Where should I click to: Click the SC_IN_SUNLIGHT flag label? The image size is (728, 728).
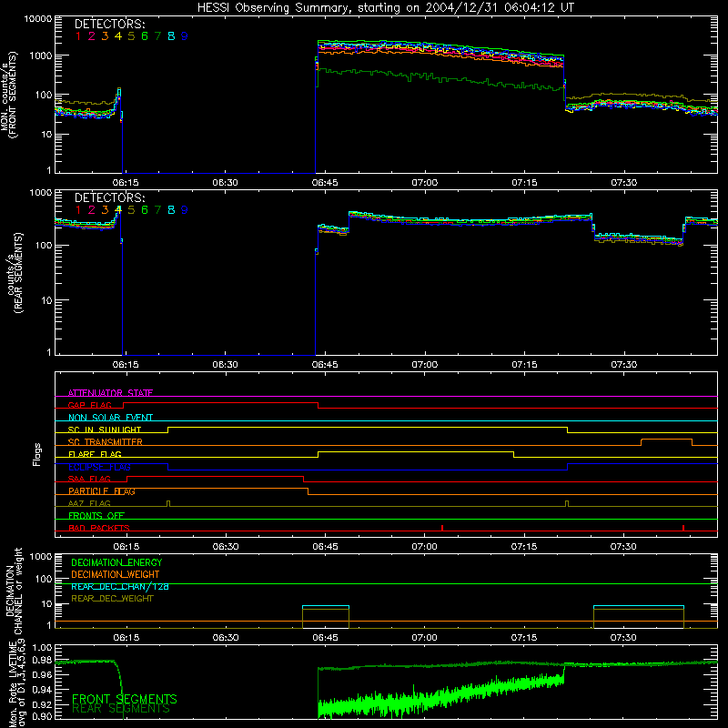pyautogui.click(x=105, y=430)
